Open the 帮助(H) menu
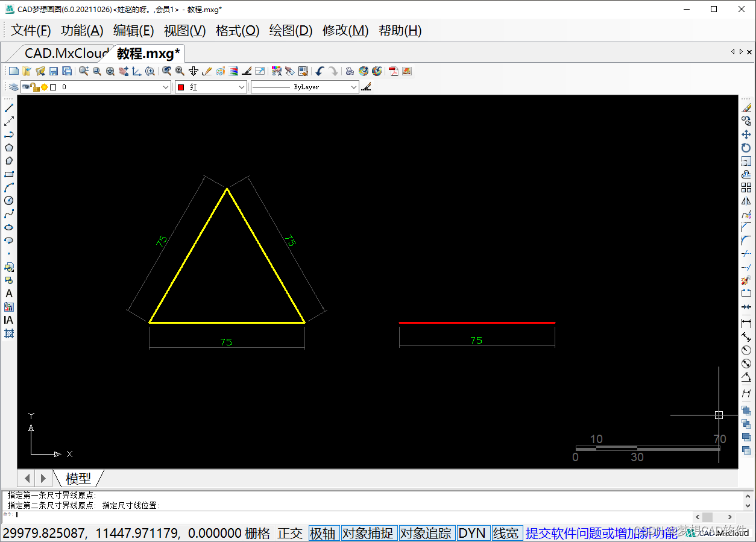Viewport: 756px width, 542px height. (x=400, y=31)
